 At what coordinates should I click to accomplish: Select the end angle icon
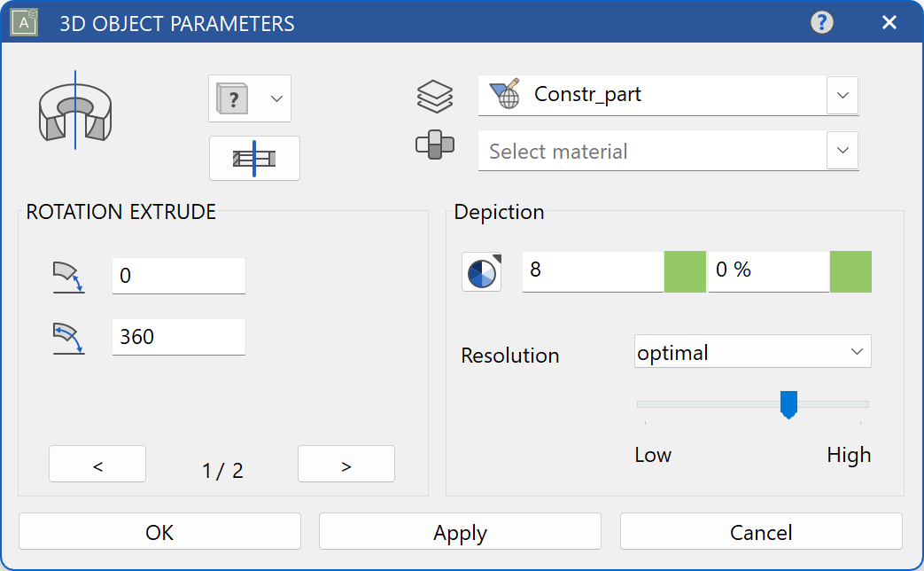pos(69,337)
